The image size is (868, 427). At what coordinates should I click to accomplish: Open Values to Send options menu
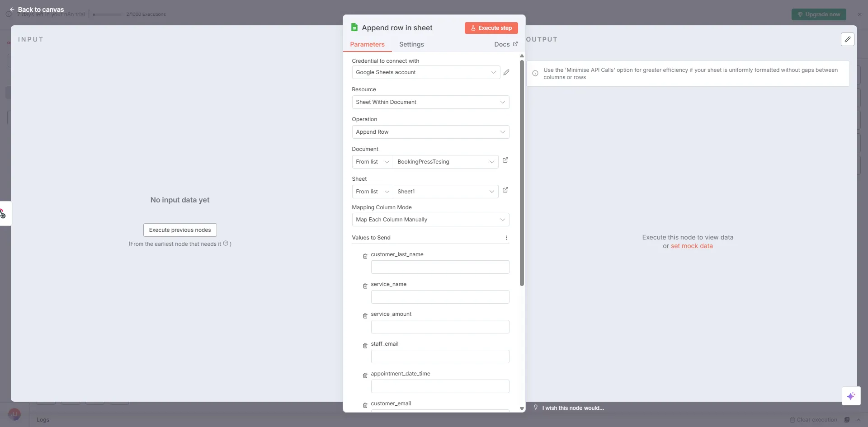tap(506, 238)
